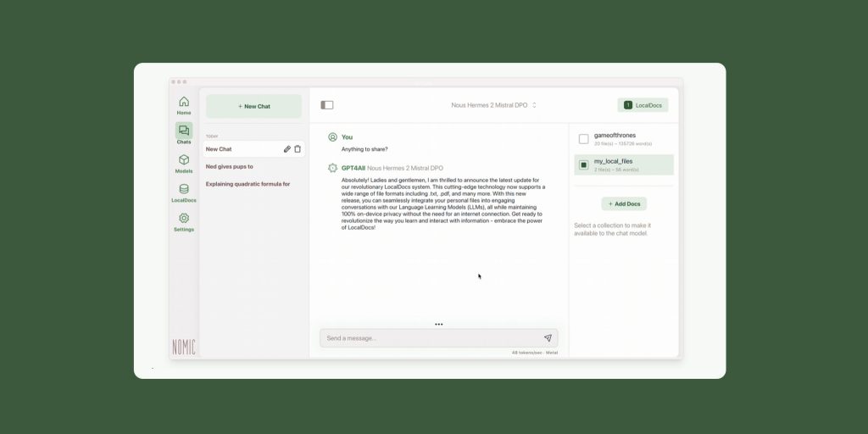Delete New Chat with trash icon
This screenshot has height=434, width=868.
coord(298,149)
